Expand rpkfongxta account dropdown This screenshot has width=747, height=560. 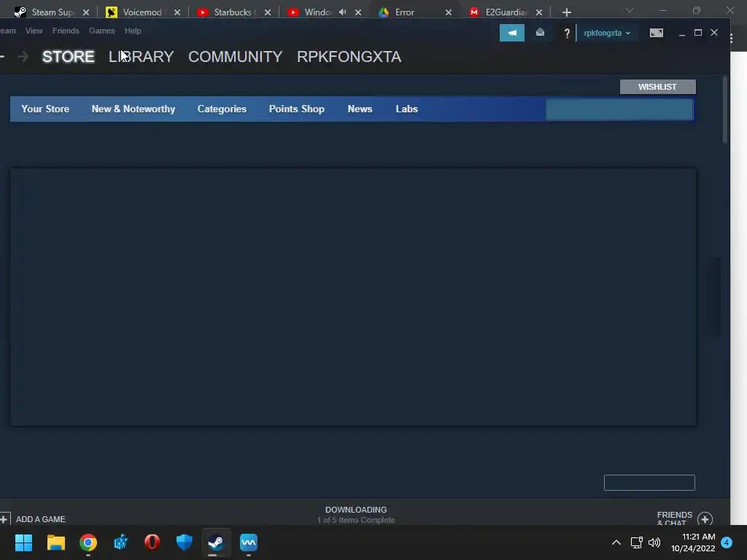point(607,33)
